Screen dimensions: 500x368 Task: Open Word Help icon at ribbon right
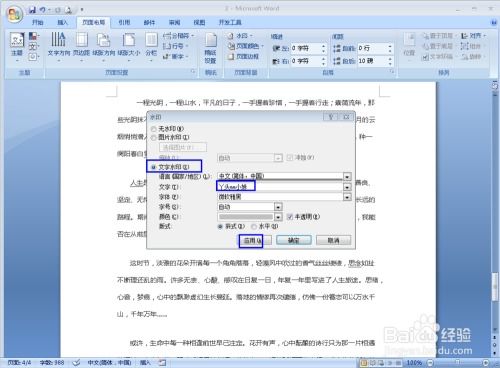tap(494, 22)
